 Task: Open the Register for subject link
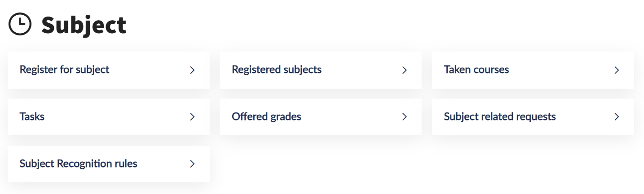[x=64, y=70]
